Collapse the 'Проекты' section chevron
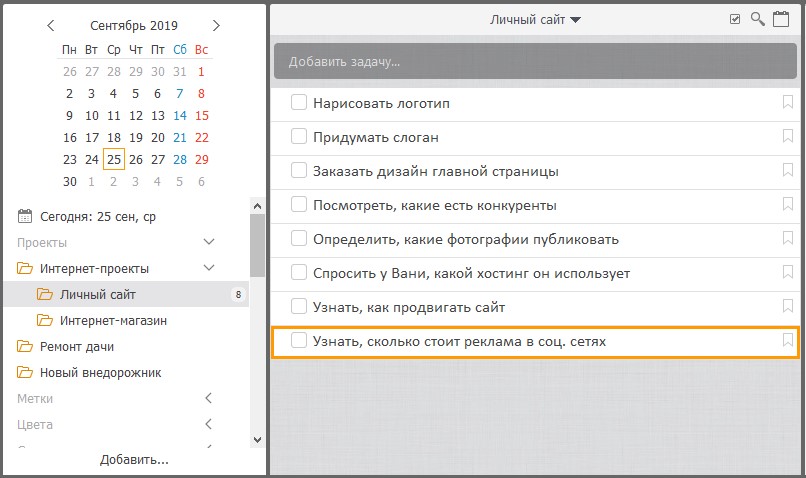 pyautogui.click(x=209, y=242)
